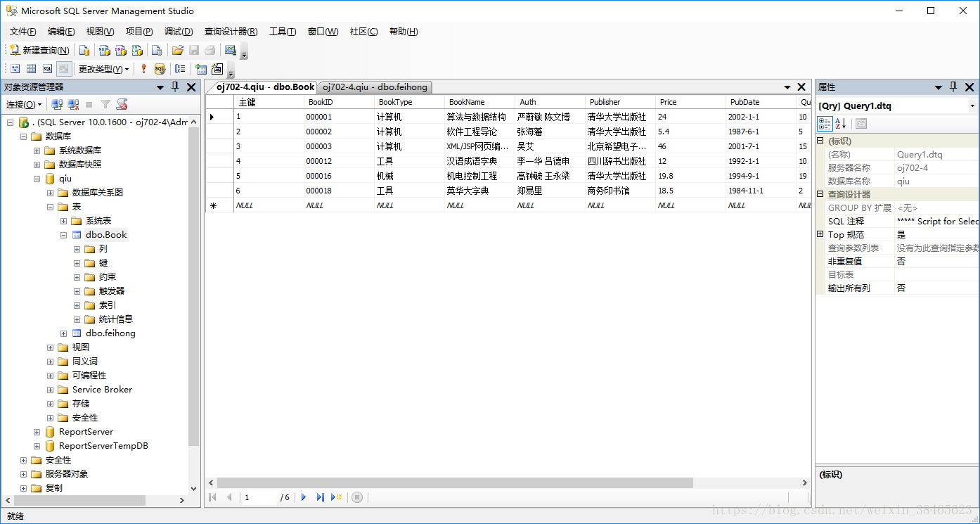Image resolution: width=980 pixels, height=524 pixels.
Task: Click the 非重复值 property value 否
Action: (936, 261)
